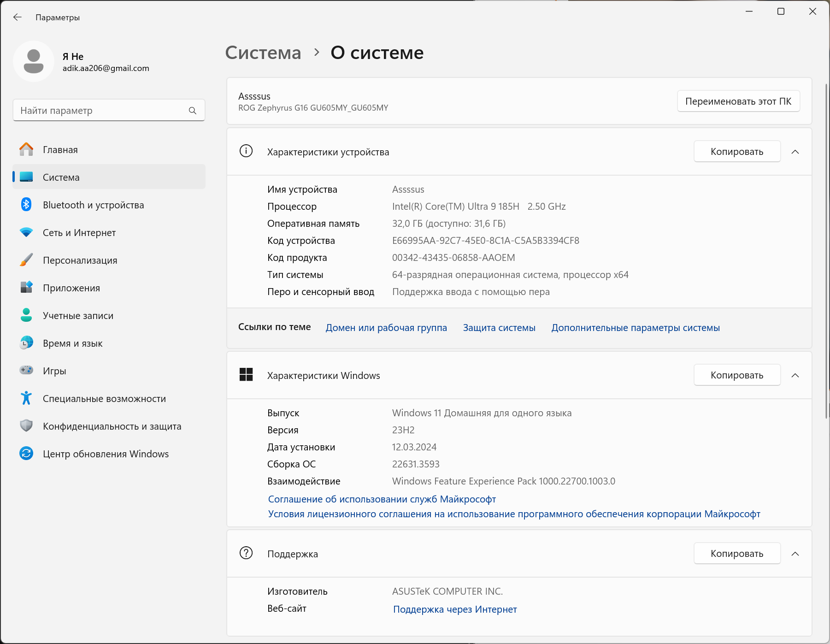The height and width of the screenshot is (644, 830).
Task: Open Bluetooth и устройства settings
Action: coord(109,205)
